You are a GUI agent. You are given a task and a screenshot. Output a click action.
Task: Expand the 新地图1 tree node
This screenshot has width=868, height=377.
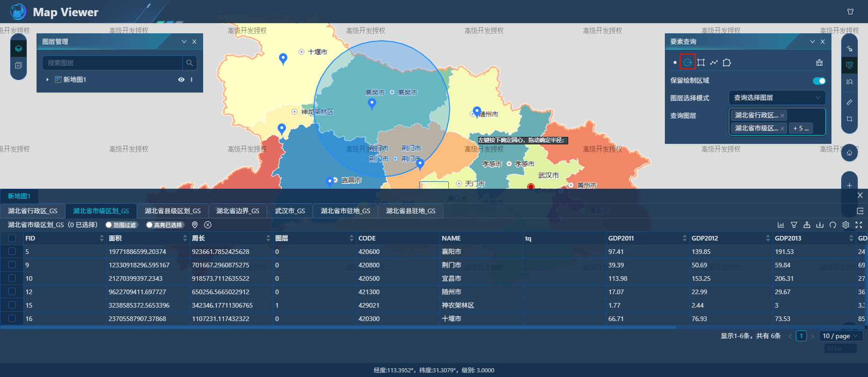[x=47, y=80]
